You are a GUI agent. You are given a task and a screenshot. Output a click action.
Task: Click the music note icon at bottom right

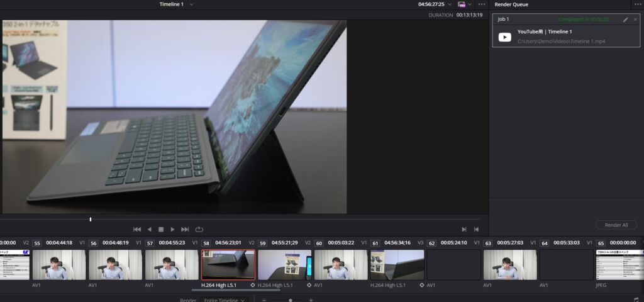(x=636, y=300)
